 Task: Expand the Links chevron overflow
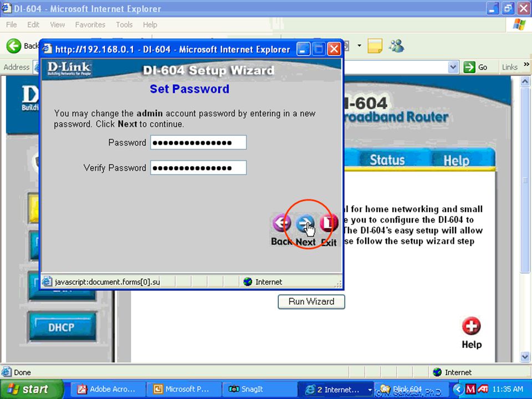click(526, 64)
